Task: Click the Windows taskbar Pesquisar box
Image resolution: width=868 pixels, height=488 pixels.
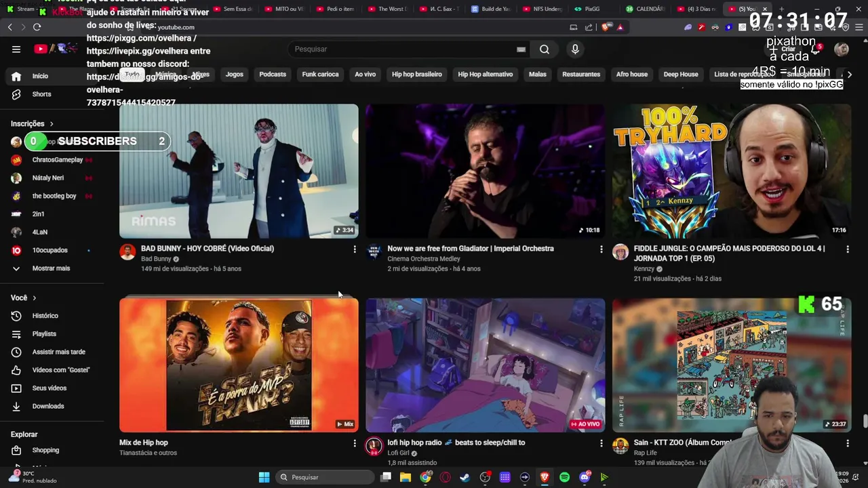Action: tap(325, 477)
